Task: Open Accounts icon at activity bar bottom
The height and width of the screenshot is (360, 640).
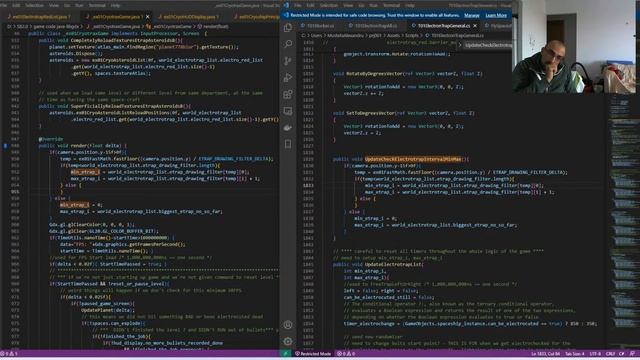Action: click(288, 325)
